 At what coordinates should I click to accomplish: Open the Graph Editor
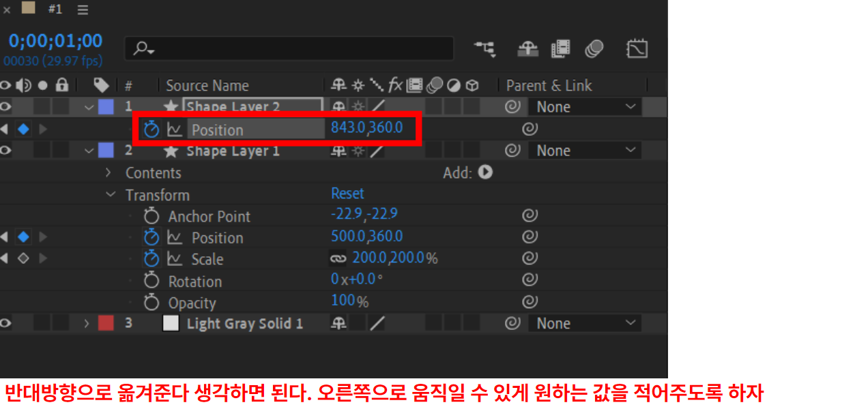[x=637, y=48]
